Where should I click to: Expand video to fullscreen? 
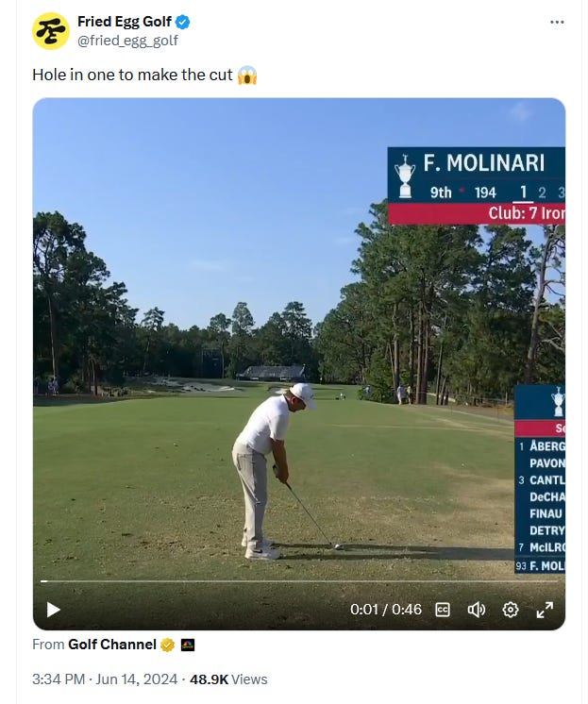(545, 610)
